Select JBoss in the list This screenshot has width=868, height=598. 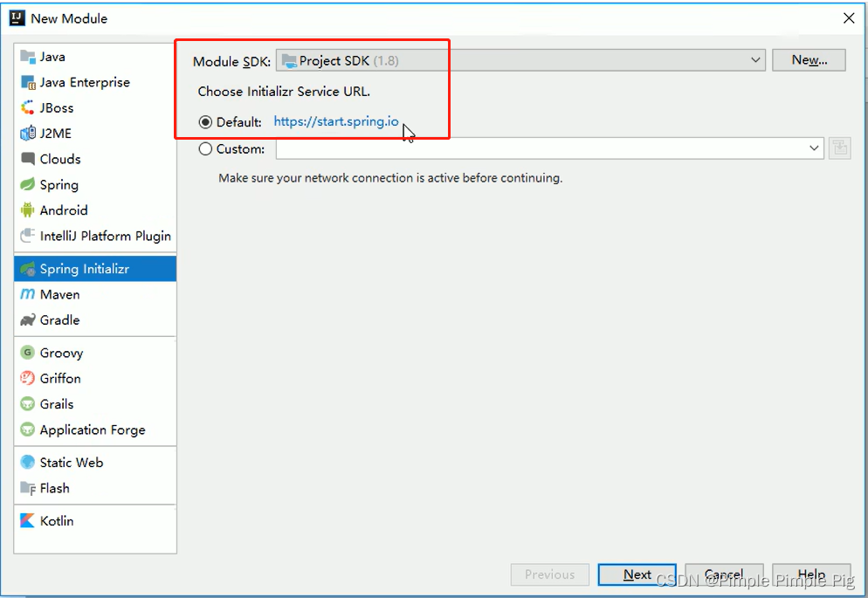coord(95,108)
